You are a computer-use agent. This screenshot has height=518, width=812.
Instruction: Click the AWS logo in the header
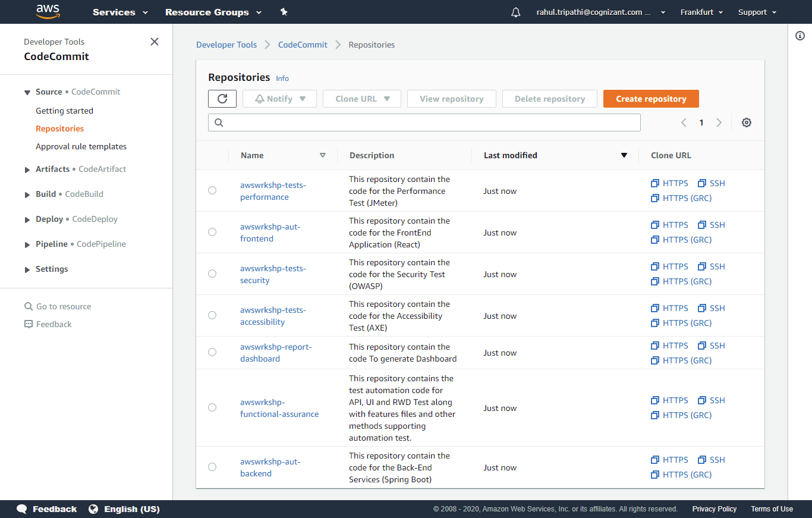[48, 11]
